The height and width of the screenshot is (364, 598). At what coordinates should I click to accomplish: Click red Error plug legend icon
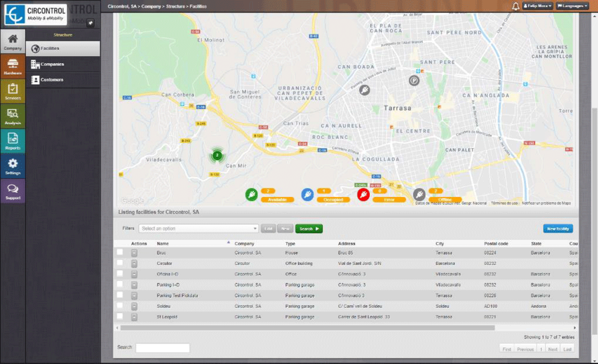click(x=363, y=195)
